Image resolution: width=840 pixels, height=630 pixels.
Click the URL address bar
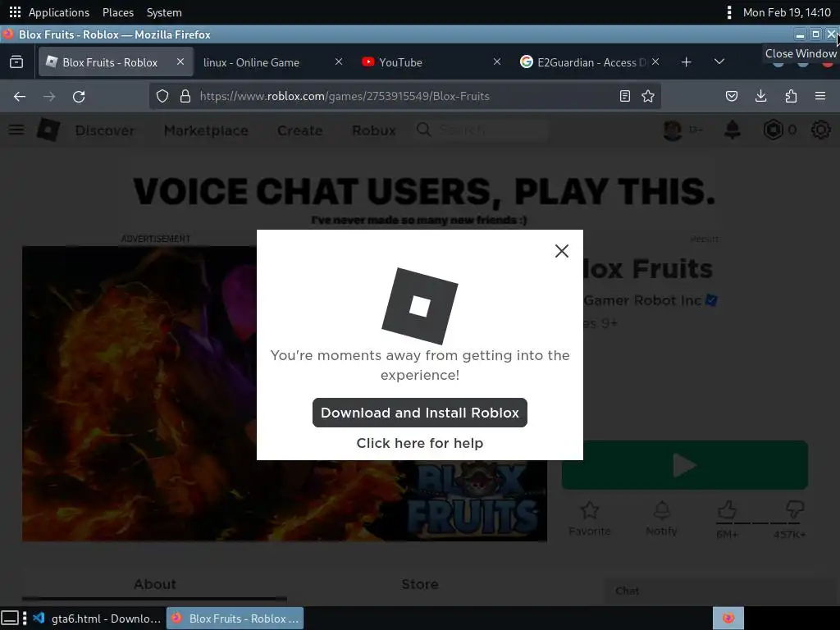tap(404, 97)
